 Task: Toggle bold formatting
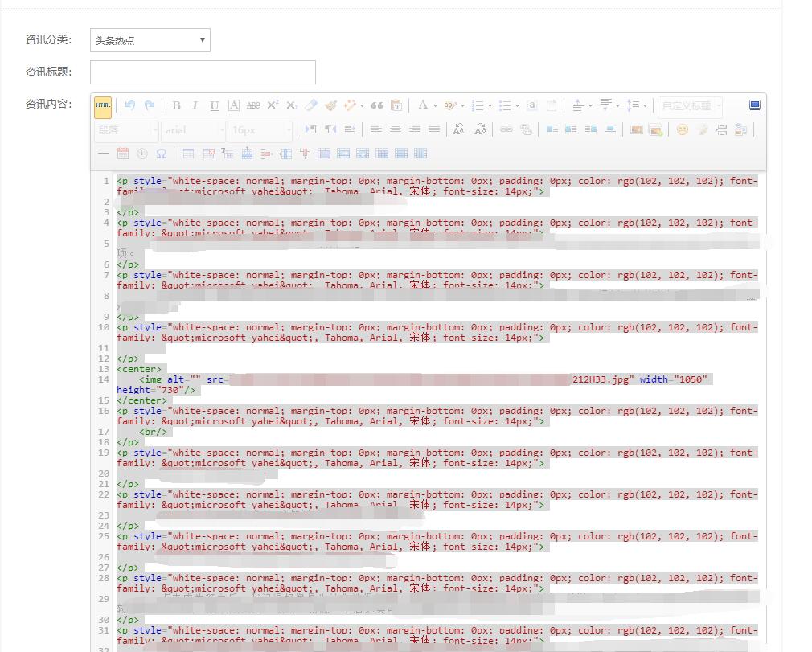tap(176, 105)
